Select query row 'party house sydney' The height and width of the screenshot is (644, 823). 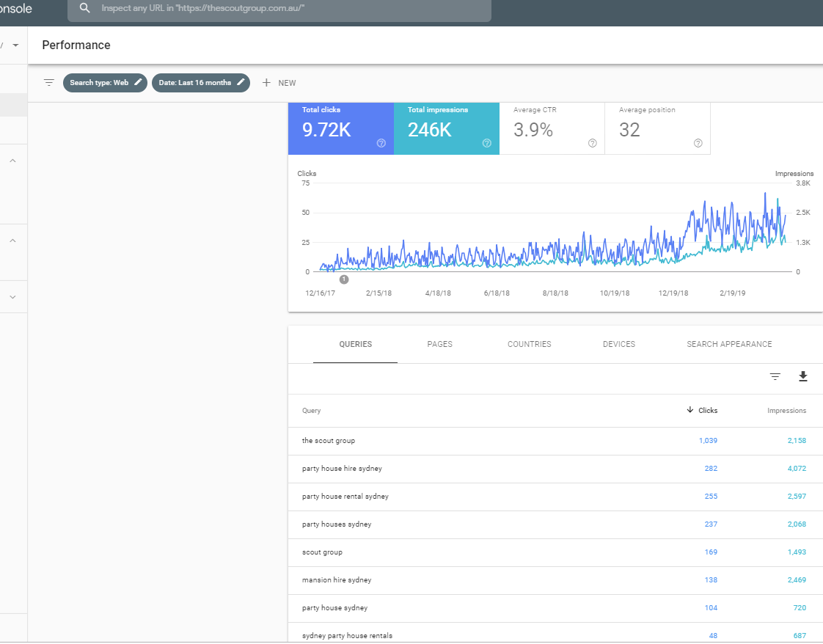point(555,608)
